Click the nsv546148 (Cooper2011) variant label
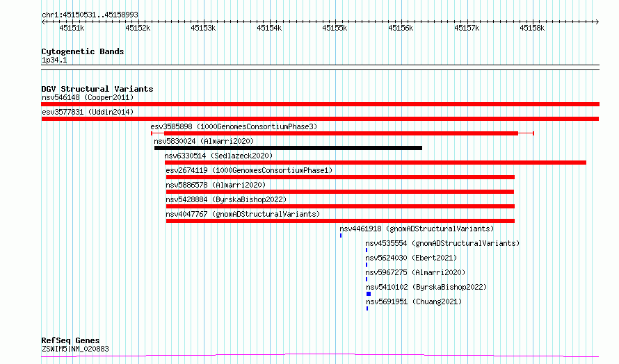The image size is (619, 364). (x=88, y=97)
